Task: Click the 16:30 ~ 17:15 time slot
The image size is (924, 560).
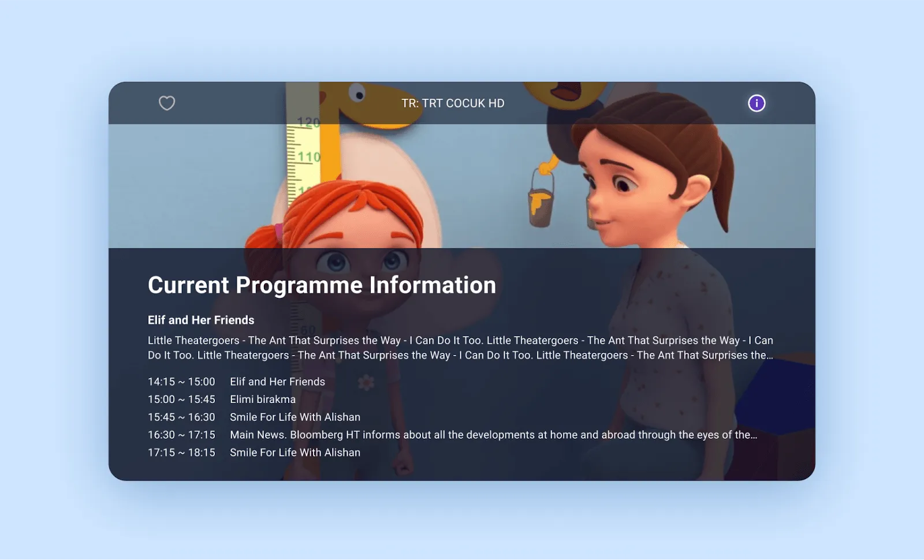Action: 182,435
